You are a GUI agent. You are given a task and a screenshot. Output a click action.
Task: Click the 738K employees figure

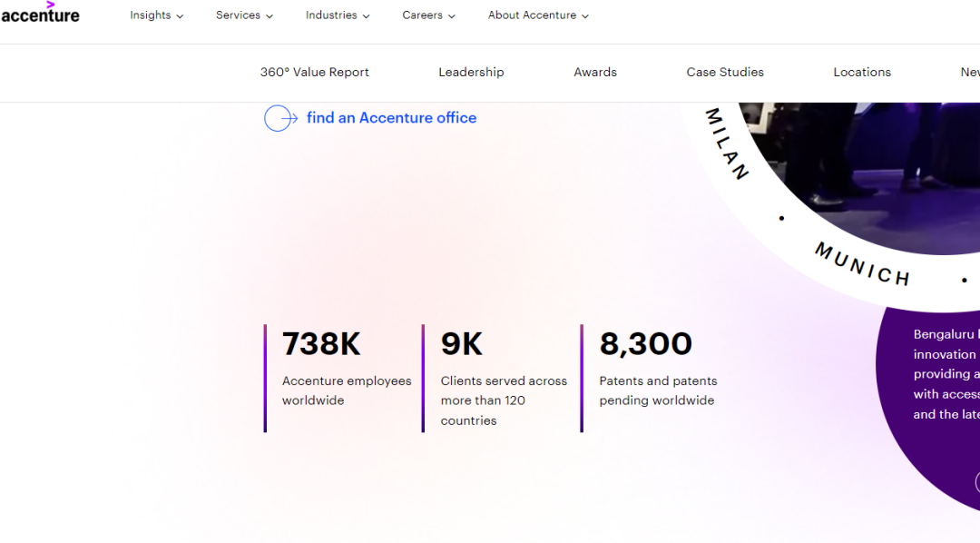[x=321, y=343]
